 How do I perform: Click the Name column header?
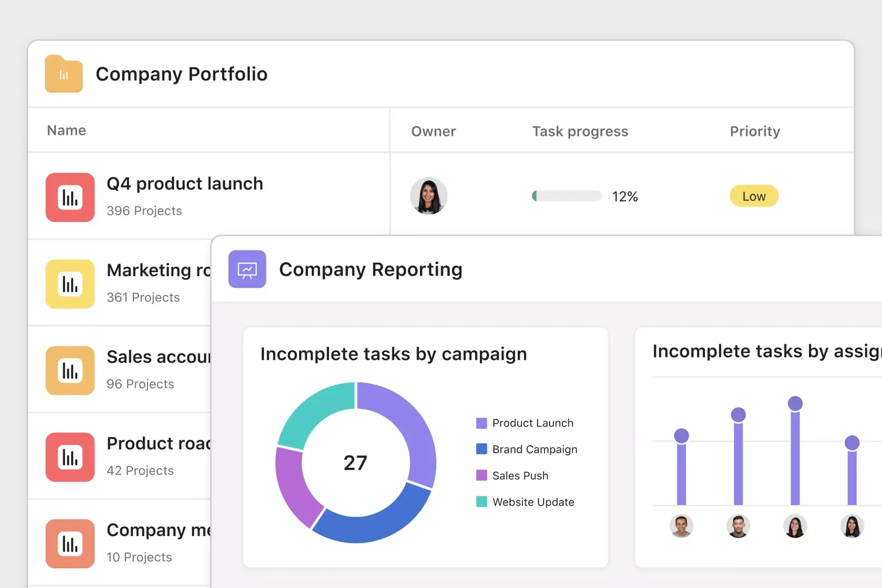pyautogui.click(x=66, y=130)
